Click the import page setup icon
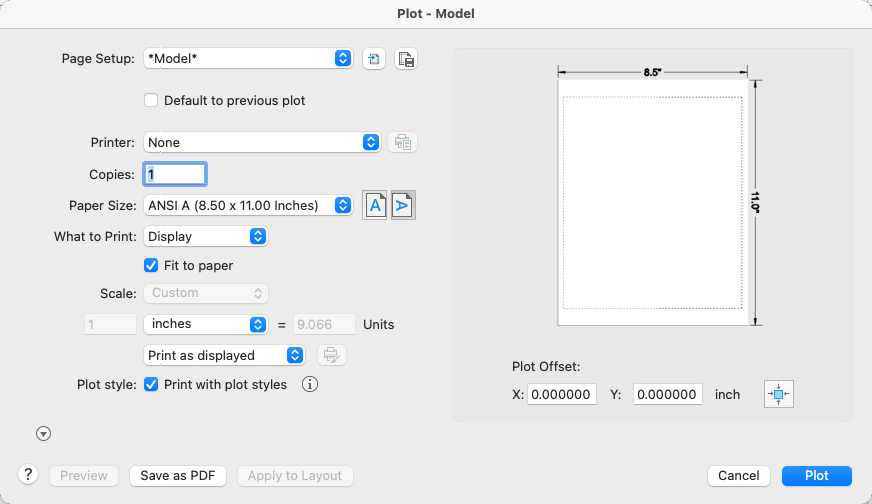The width and height of the screenshot is (872, 504). (374, 59)
